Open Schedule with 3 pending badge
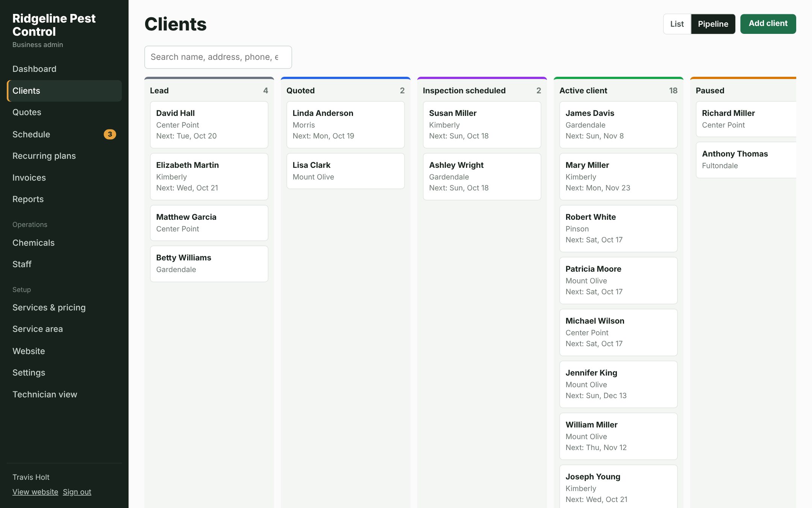This screenshot has width=812, height=508. pyautogui.click(x=64, y=134)
